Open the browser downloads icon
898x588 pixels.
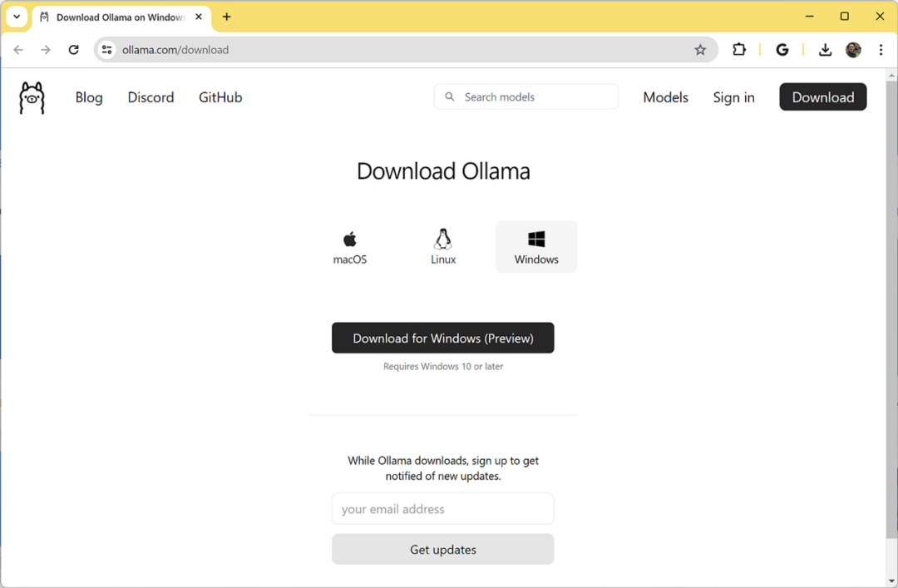825,50
